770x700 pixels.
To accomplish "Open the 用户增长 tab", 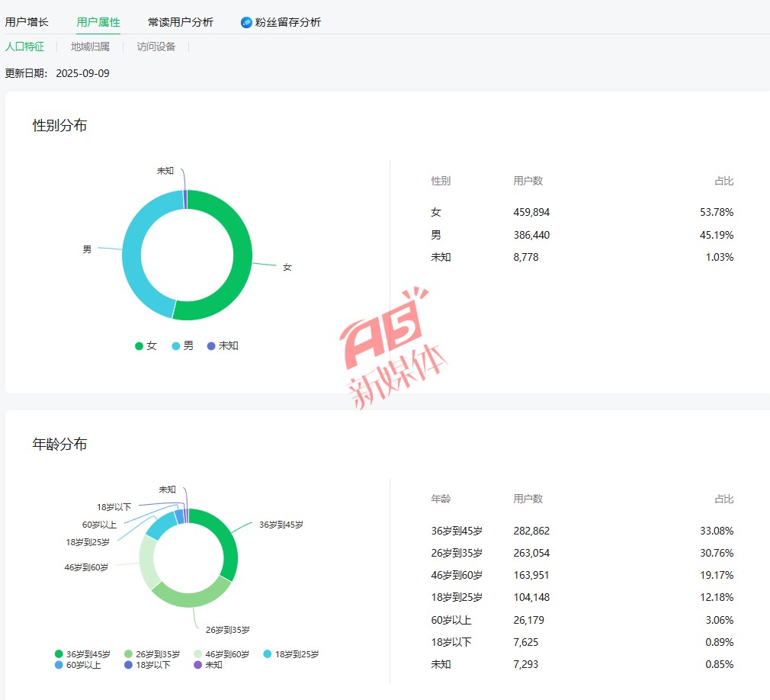I will coord(27,22).
